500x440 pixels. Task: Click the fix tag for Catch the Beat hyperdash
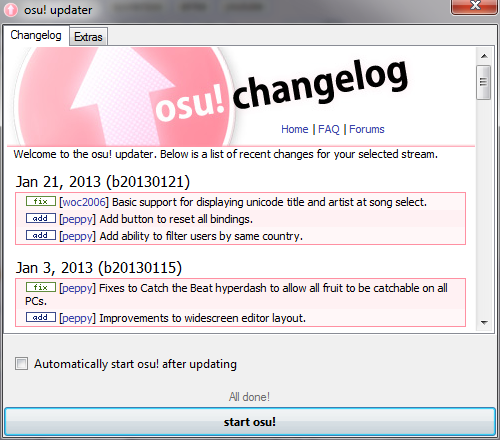[x=41, y=287]
